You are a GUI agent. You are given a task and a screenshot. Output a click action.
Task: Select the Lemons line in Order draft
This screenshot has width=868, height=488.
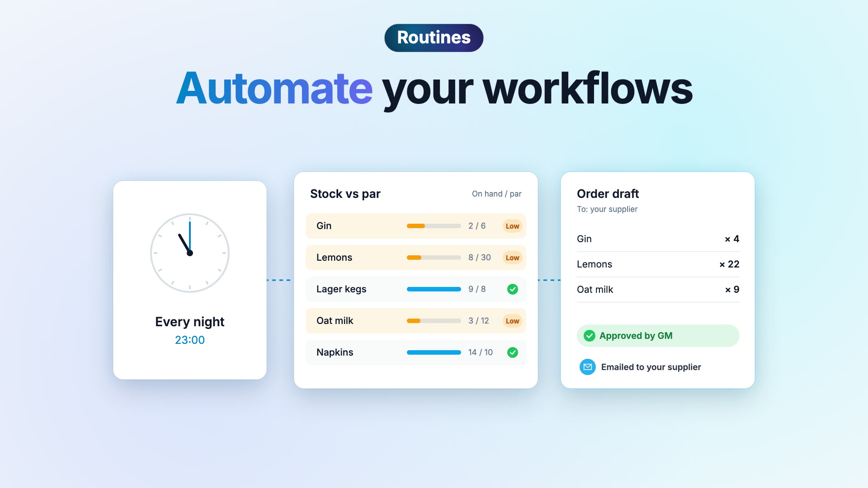click(658, 264)
